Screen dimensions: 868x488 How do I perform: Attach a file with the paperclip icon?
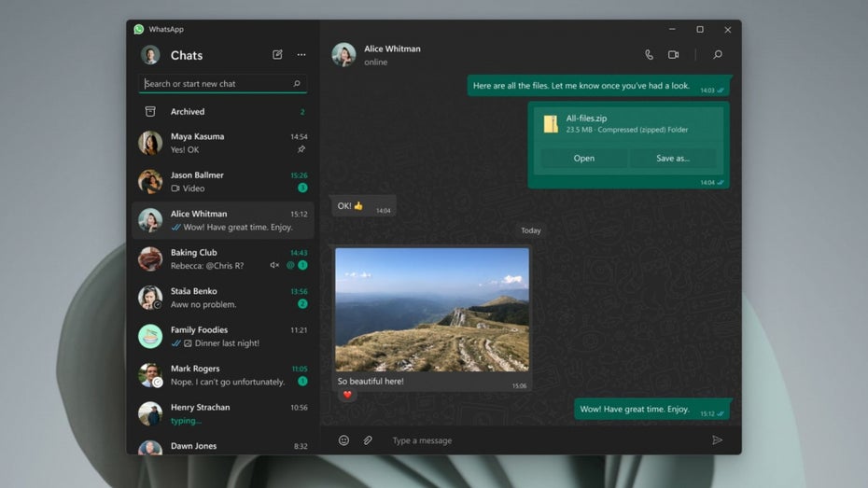point(368,440)
